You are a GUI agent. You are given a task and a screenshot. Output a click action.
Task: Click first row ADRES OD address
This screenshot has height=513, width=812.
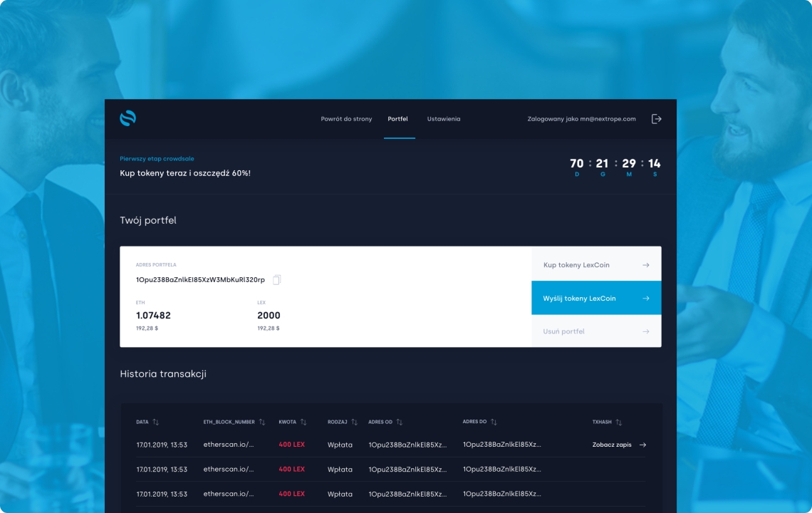click(x=407, y=445)
